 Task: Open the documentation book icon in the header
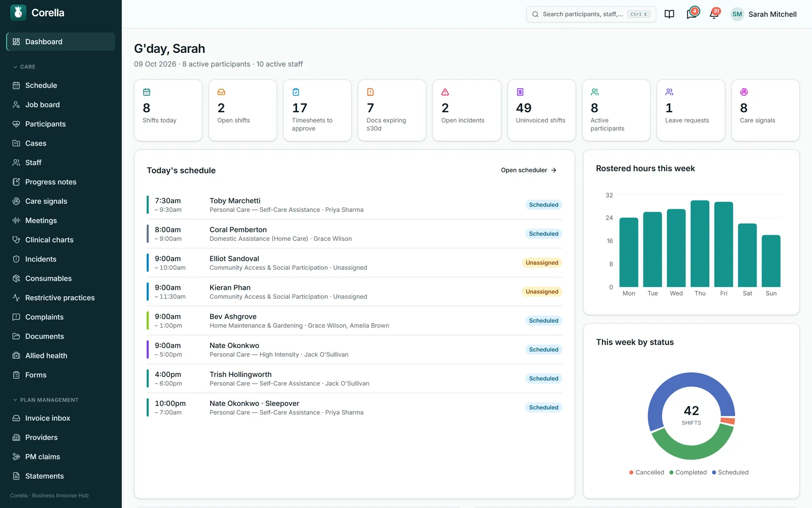tap(669, 14)
